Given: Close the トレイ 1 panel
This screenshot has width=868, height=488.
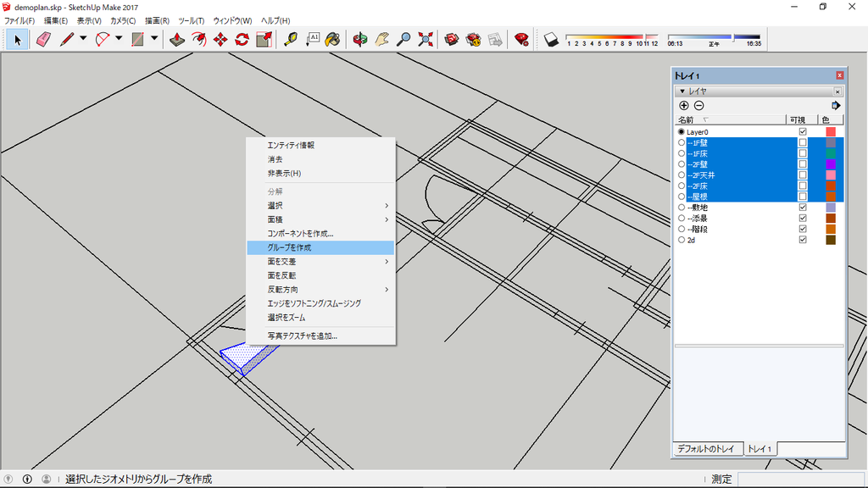Looking at the screenshot, I should [x=839, y=75].
